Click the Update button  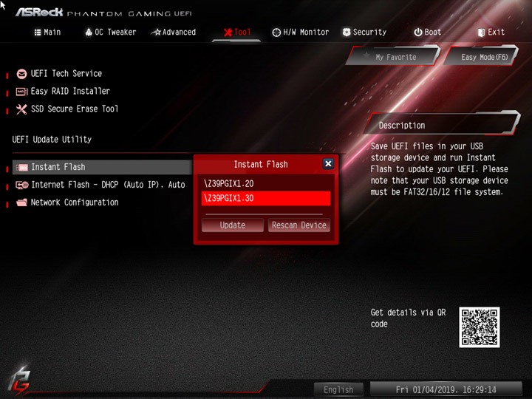[x=233, y=225]
